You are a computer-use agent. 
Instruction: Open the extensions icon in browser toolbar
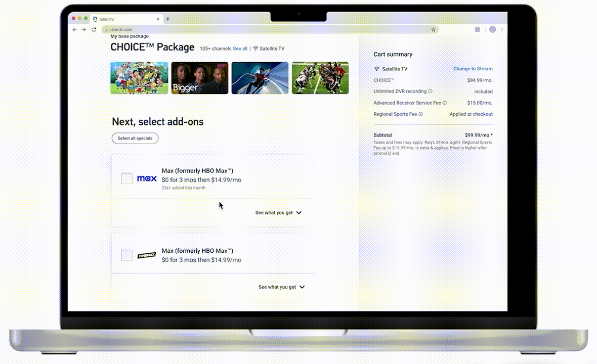coord(477,30)
